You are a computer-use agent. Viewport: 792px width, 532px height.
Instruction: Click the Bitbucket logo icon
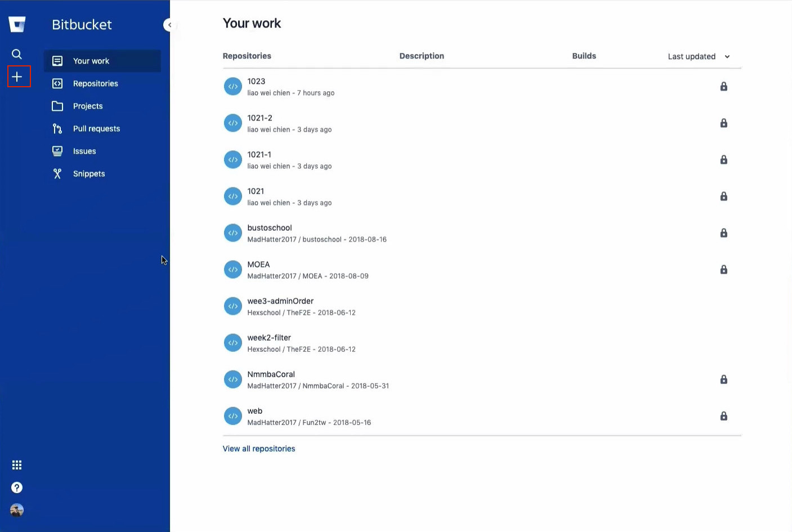[17, 24]
